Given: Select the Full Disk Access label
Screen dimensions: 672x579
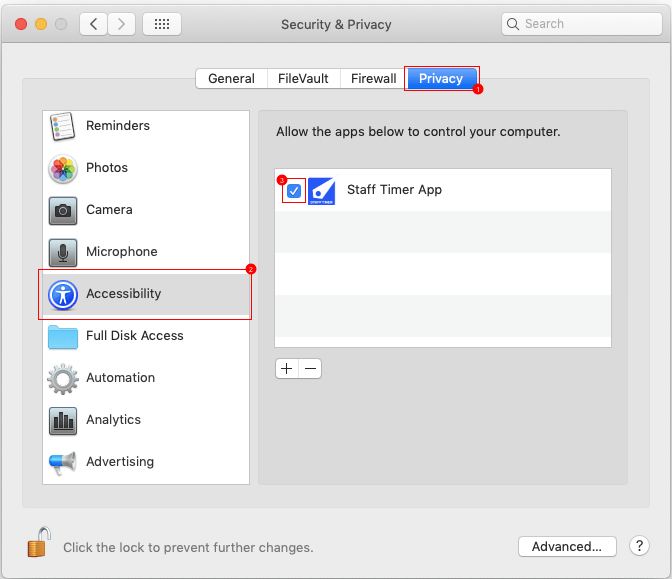Looking at the screenshot, I should (x=135, y=336).
